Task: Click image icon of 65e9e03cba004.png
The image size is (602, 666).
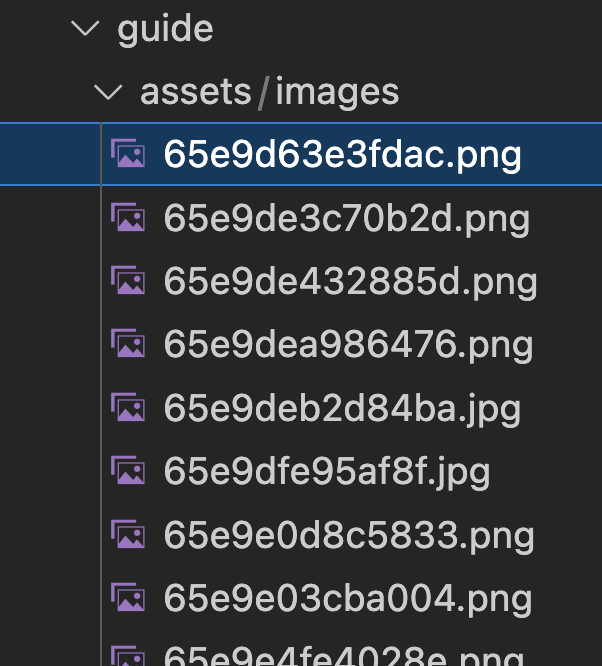Action: point(128,597)
